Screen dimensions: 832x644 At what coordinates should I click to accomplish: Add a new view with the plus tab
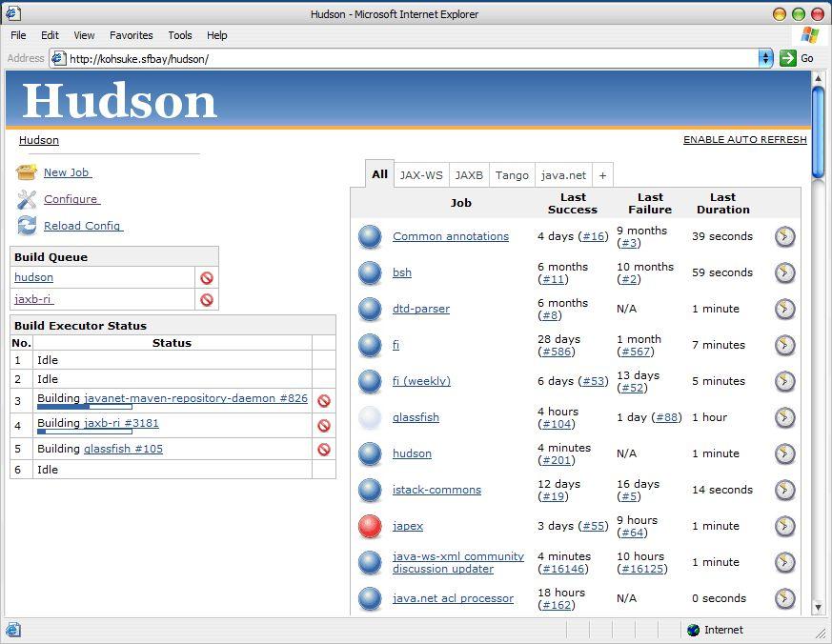[602, 175]
